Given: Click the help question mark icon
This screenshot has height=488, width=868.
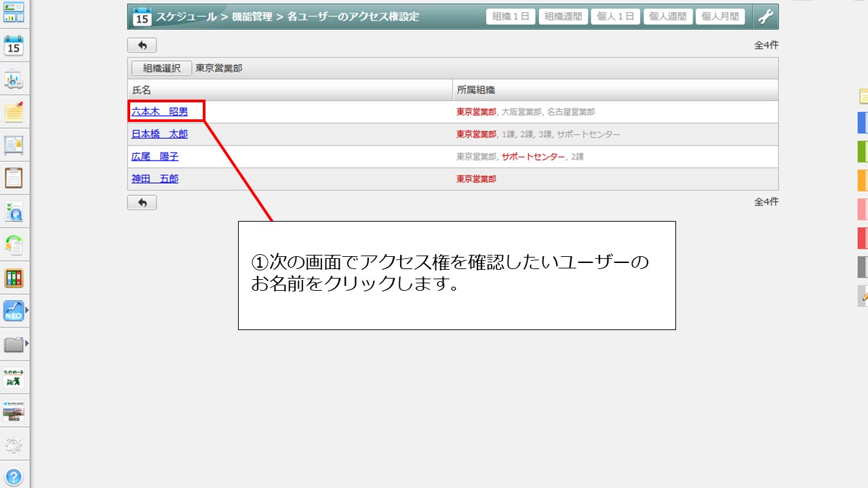Looking at the screenshot, I should click(14, 476).
